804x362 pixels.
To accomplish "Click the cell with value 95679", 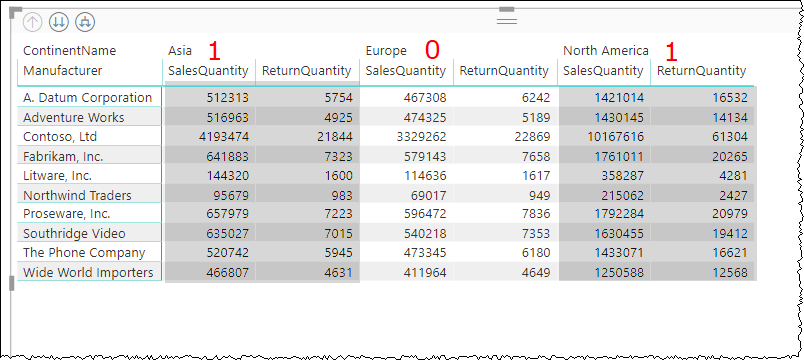I will click(x=231, y=195).
